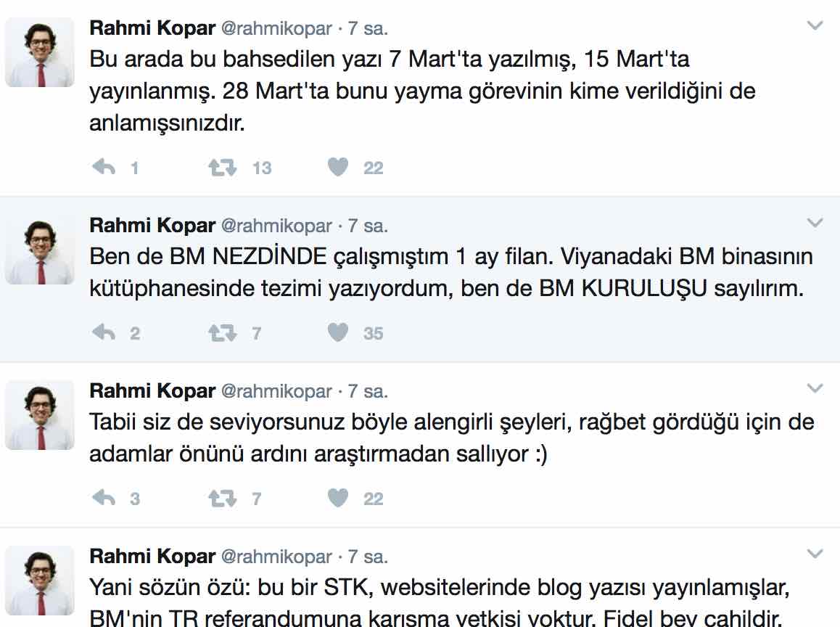840x627 pixels.
Task: Click the @rahmikopar handle in the second tweet
Action: coord(276,226)
